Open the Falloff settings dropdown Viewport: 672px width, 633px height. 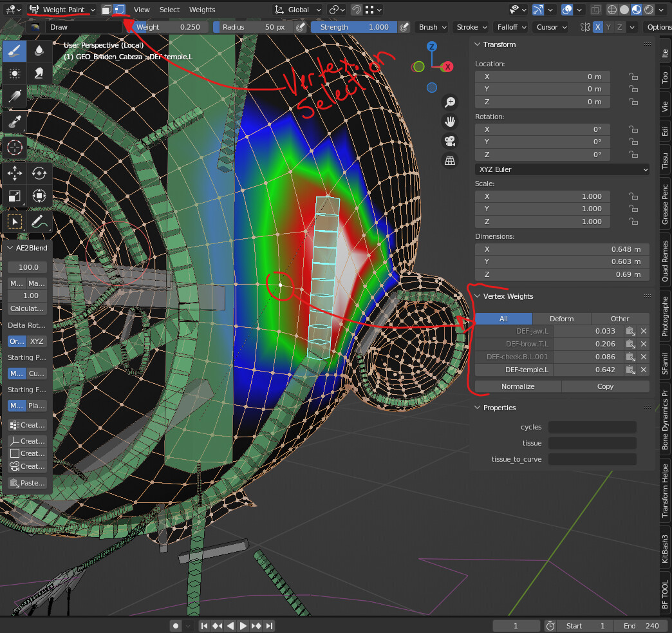(511, 27)
